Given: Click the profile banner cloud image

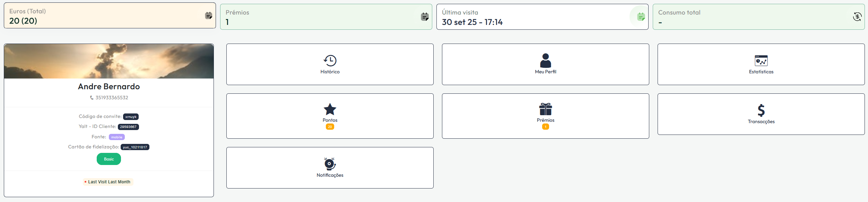Looking at the screenshot, I should [x=109, y=61].
